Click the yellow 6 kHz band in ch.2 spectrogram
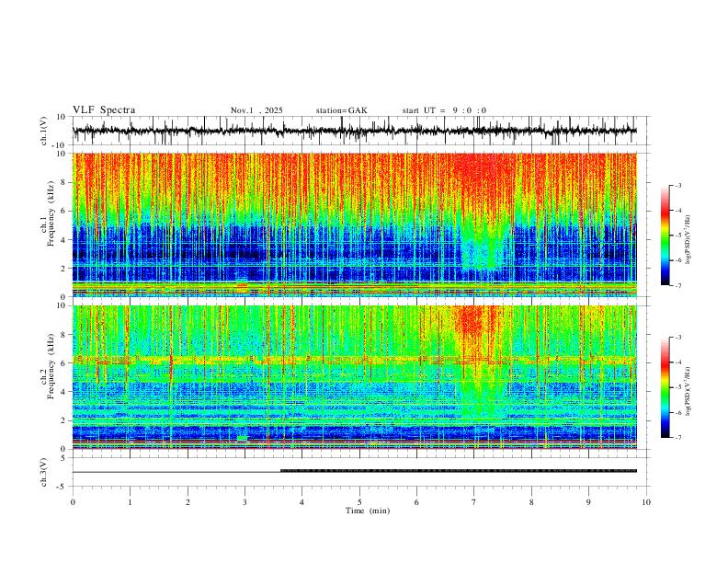Viewport: 728px width, 563px height. click(x=355, y=359)
